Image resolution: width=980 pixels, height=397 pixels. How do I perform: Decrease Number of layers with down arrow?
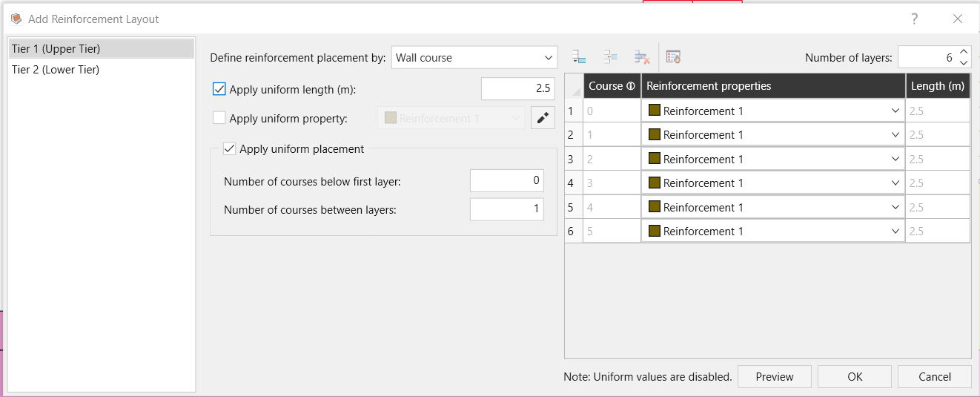964,62
